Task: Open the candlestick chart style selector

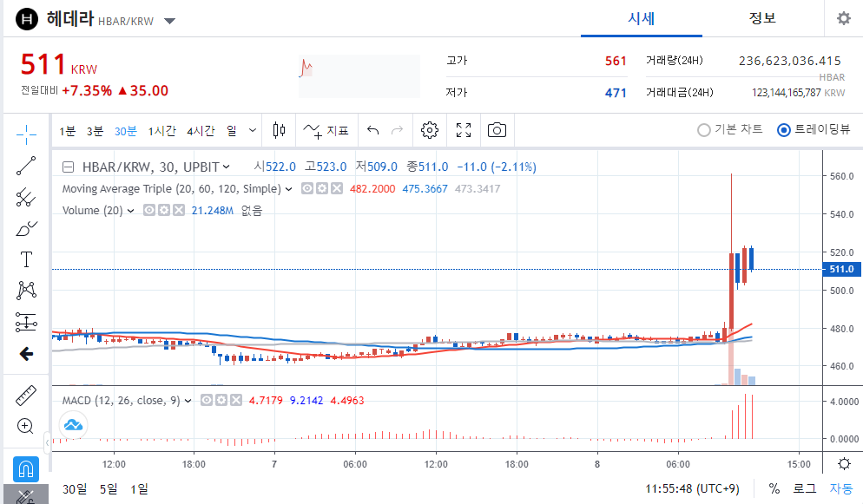Action: click(279, 130)
